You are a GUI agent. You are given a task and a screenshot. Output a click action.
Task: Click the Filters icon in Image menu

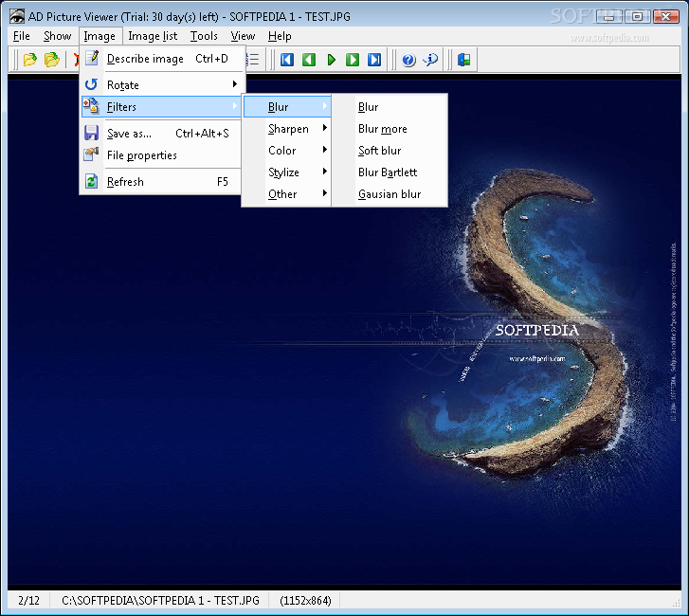[91, 106]
